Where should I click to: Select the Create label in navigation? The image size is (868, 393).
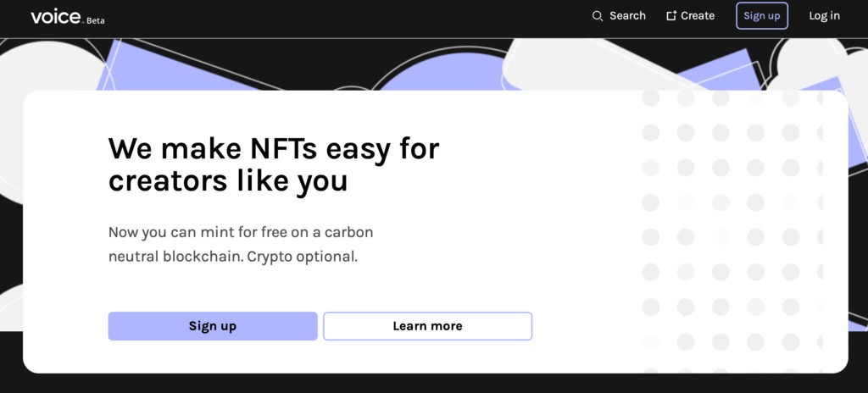coord(698,16)
